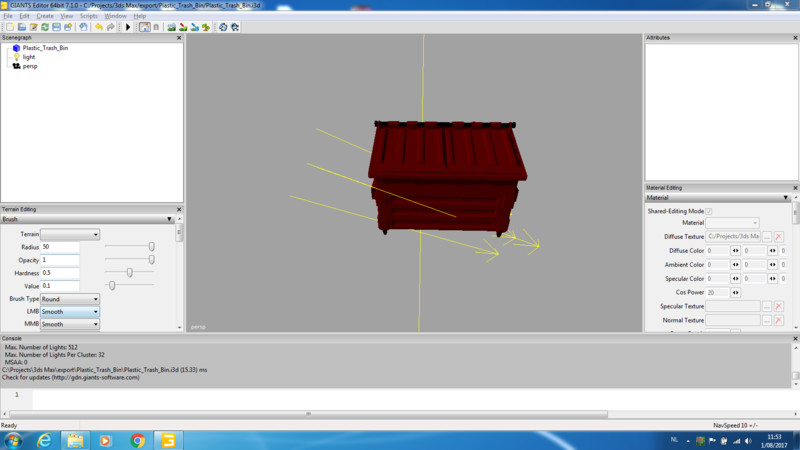Click the Hardness slider handle
The width and height of the screenshot is (800, 450).
coord(130,272)
